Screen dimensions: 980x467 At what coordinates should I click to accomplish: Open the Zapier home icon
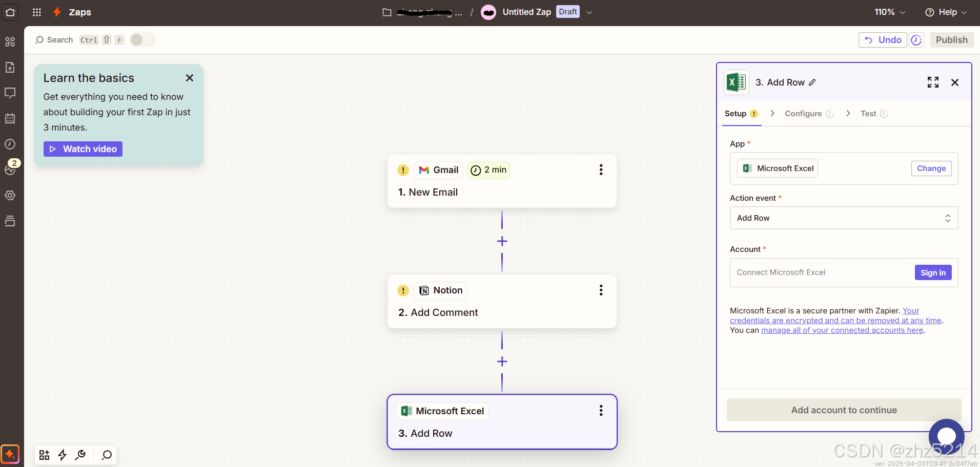point(10,12)
